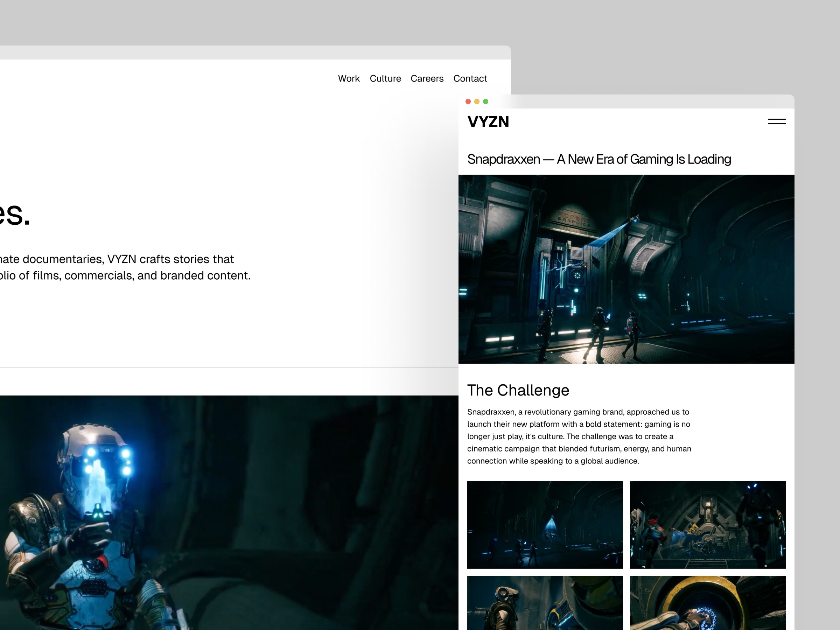The height and width of the screenshot is (630, 840).
Task: Click the VYZN crafts stories intro text
Action: pyautogui.click(x=125, y=267)
